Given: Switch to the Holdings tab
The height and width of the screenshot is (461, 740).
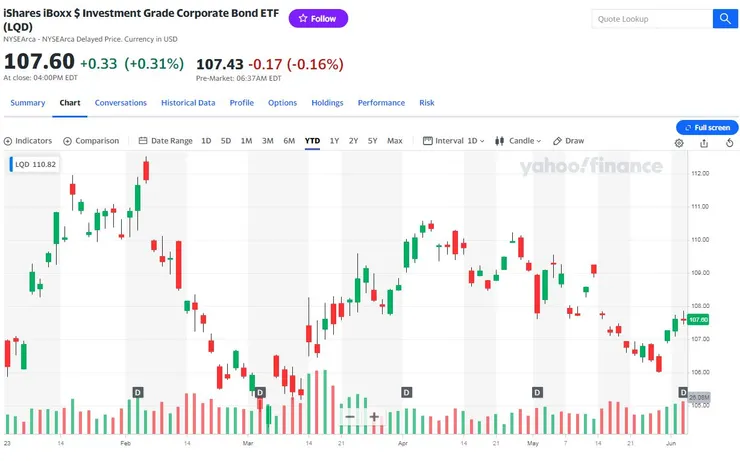Looking at the screenshot, I should click(x=327, y=102).
